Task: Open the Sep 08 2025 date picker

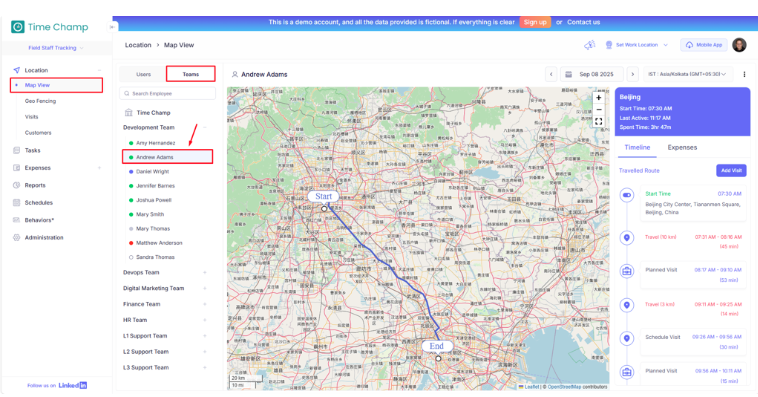Action: coord(592,74)
